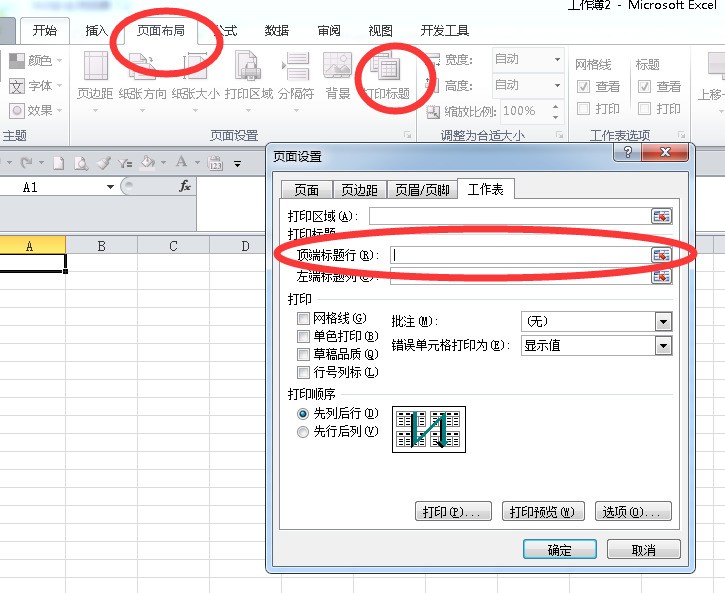Click the Paste Values 123 clipboard icon

tap(216, 163)
